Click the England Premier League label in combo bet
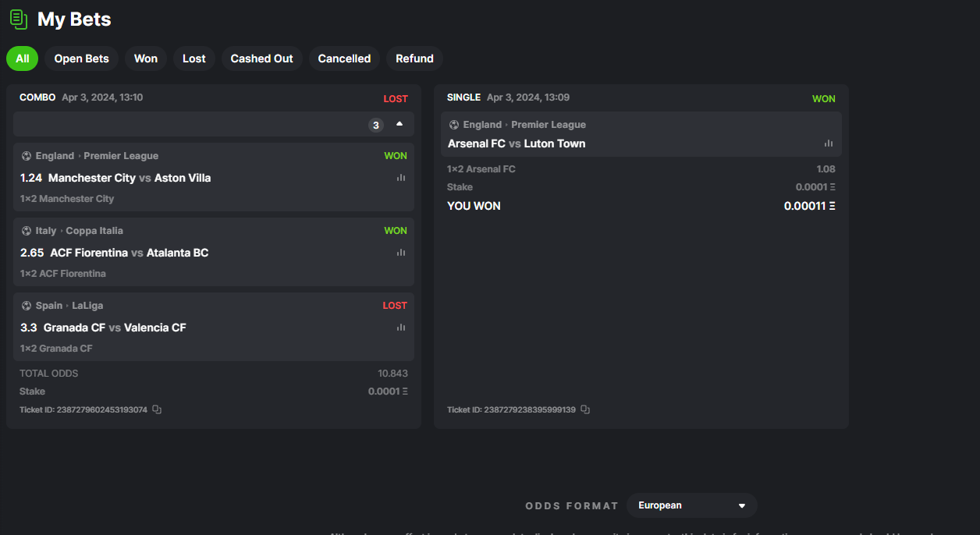Screen dimensions: 980x535 (x=97, y=156)
